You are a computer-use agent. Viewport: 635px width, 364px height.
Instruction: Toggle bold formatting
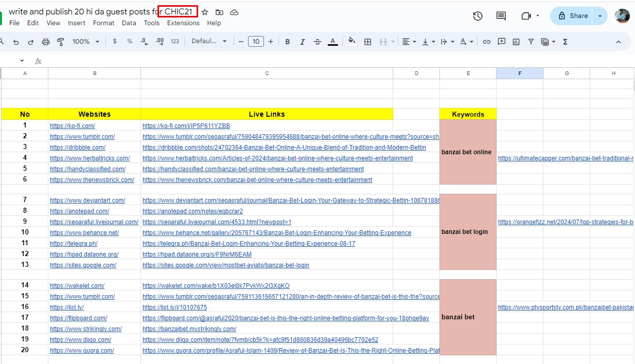[288, 42]
